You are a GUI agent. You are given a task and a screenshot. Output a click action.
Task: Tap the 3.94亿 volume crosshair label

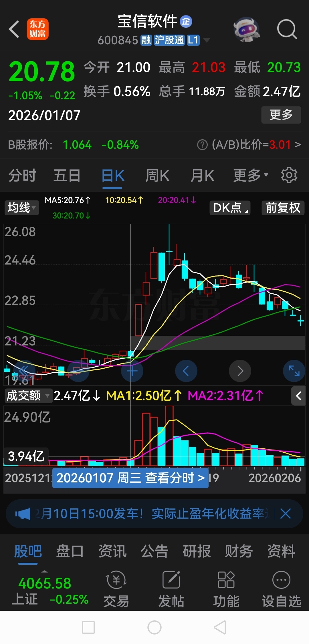point(26,456)
